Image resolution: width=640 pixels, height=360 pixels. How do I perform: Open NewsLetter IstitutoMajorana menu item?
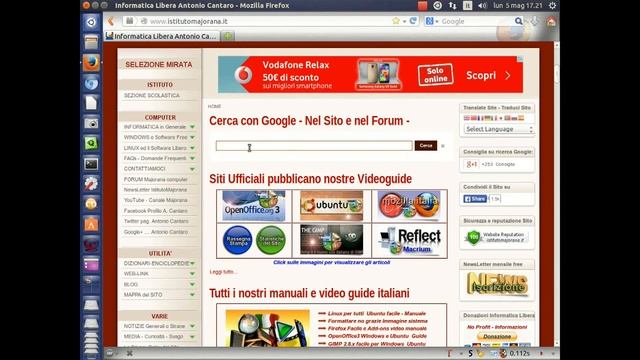click(155, 190)
